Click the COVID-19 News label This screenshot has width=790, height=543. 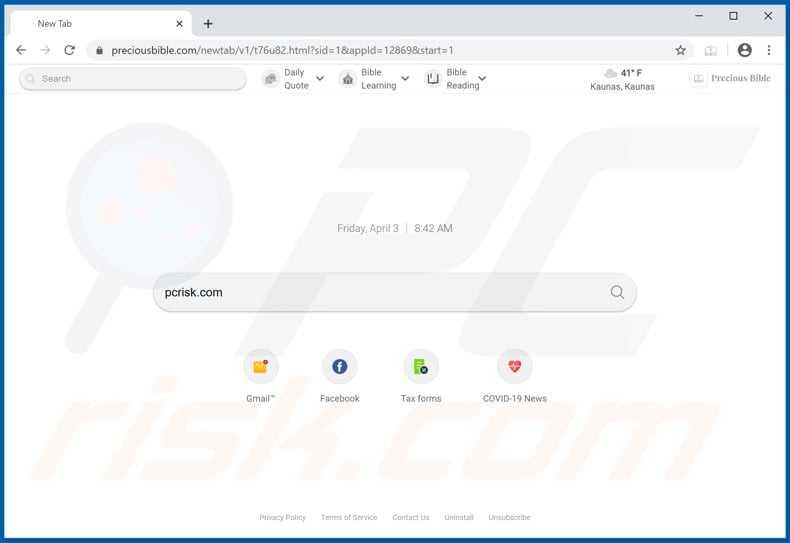click(x=514, y=398)
